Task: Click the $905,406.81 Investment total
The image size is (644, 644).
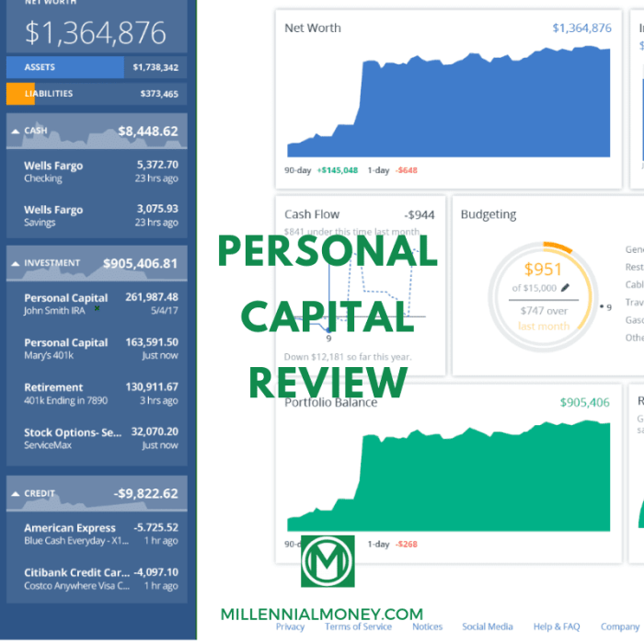Action: [140, 264]
